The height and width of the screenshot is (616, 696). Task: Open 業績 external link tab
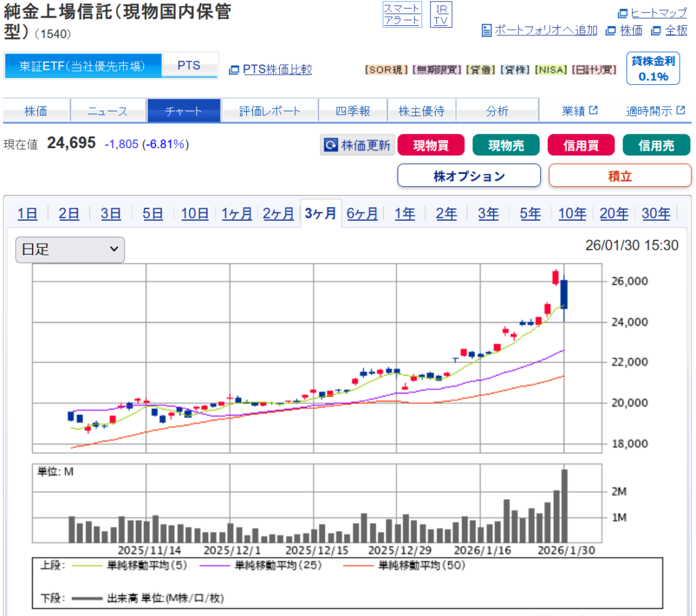(x=579, y=111)
